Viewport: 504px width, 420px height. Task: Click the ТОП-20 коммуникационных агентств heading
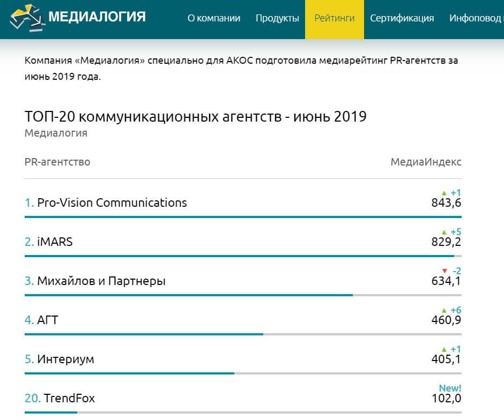[195, 117]
